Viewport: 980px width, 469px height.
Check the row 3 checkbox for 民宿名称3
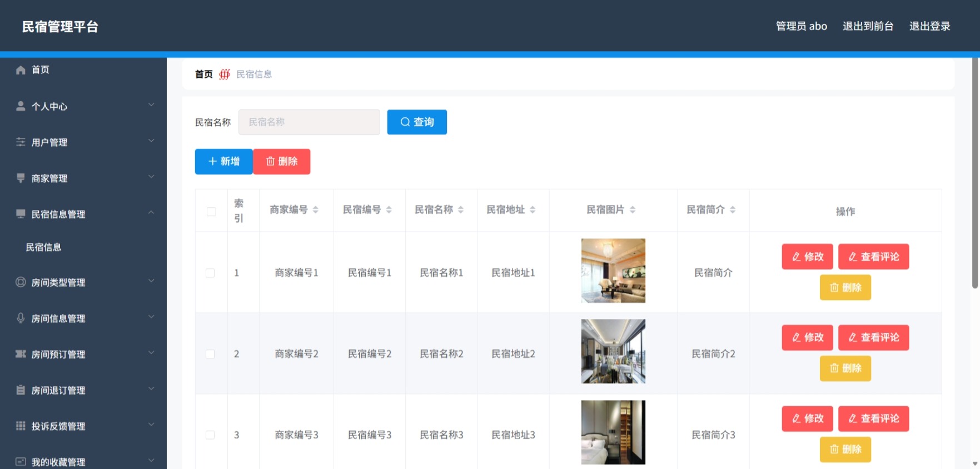(210, 435)
